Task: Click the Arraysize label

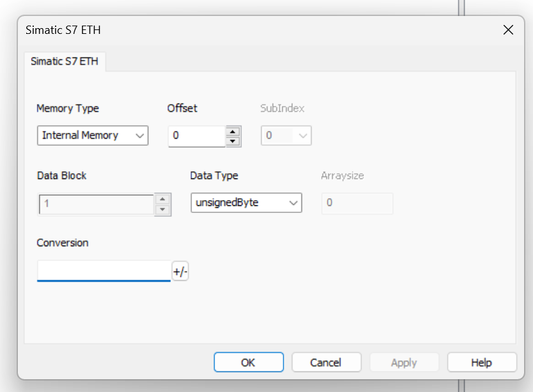Action: [x=342, y=176]
